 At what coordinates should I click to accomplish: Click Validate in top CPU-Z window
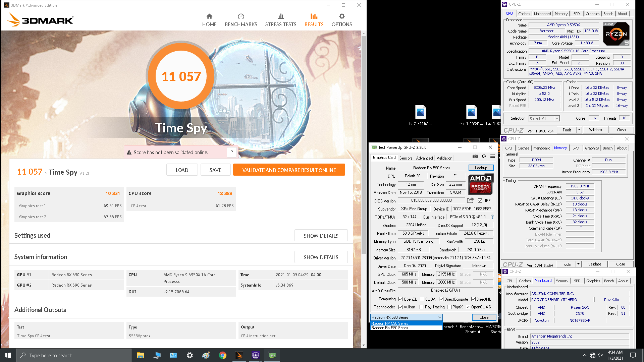595,129
